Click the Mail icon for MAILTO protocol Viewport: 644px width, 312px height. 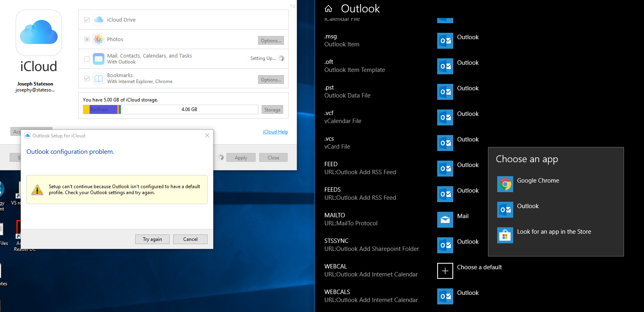(445, 220)
